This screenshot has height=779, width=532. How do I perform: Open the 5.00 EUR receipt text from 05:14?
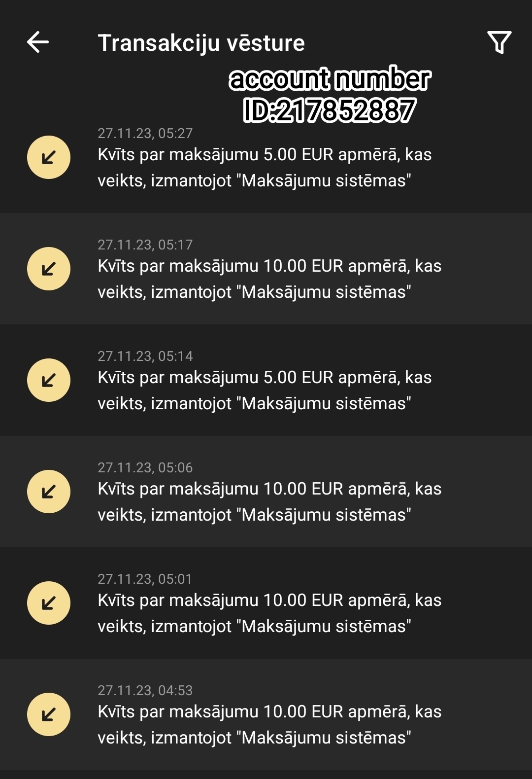pos(265,390)
